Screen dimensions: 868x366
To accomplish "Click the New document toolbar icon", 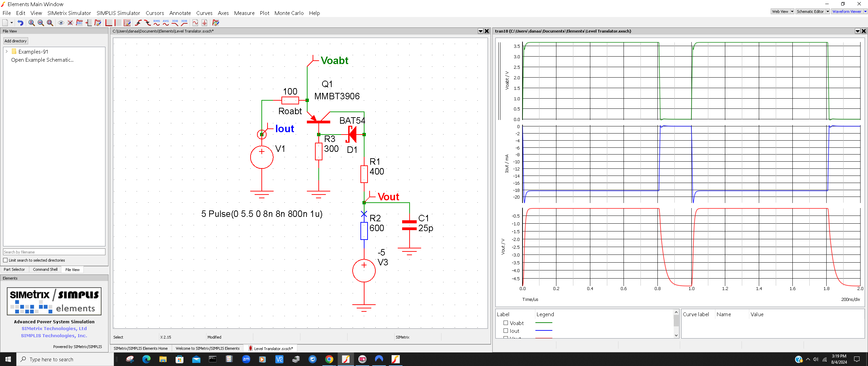I will coord(5,23).
